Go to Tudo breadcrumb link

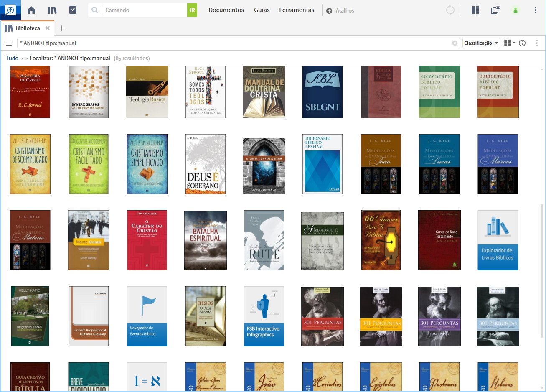coord(12,58)
